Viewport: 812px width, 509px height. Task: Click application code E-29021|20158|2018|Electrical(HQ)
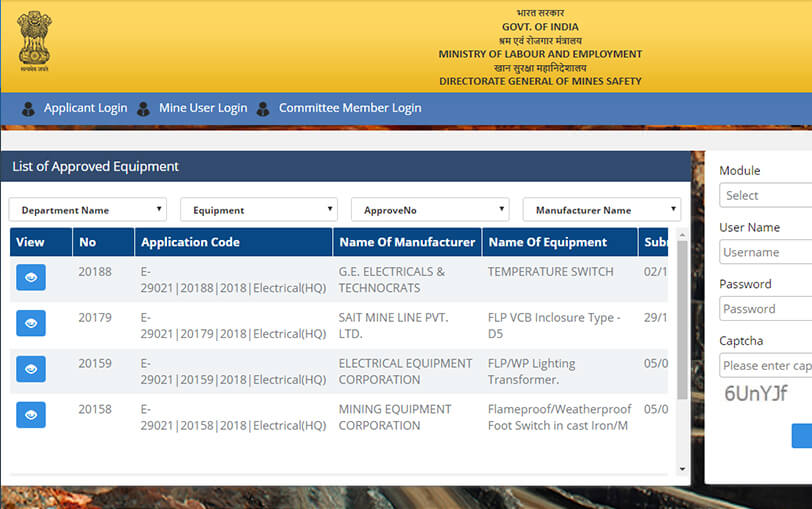(x=233, y=417)
